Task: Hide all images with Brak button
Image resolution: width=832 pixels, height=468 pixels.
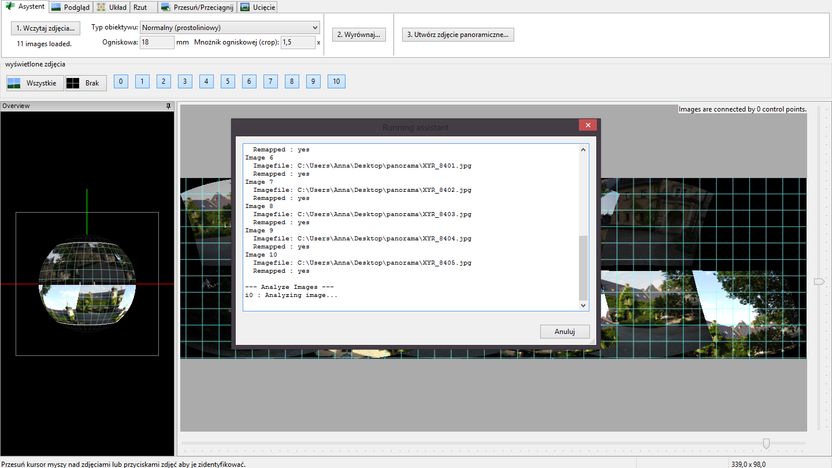Action: point(85,83)
